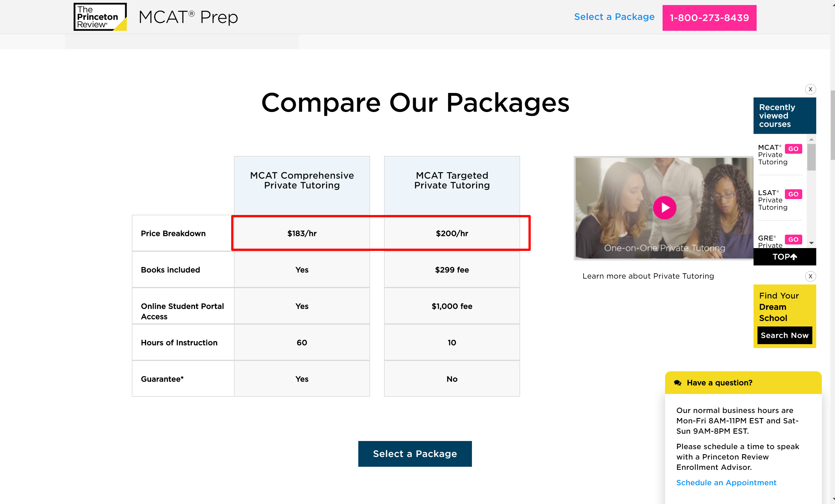Play the One-on-One Private Tutoring video
Viewport: 835px width, 504px height.
tap(665, 207)
